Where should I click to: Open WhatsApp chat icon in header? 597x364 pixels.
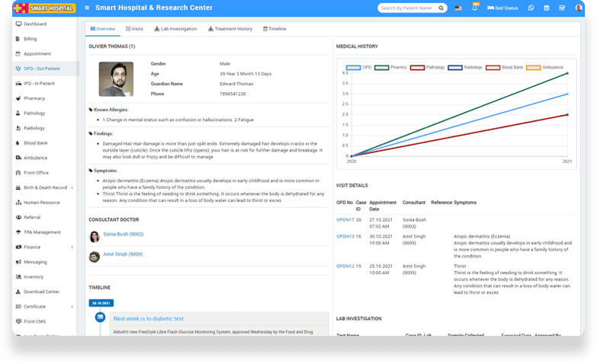coord(531,8)
